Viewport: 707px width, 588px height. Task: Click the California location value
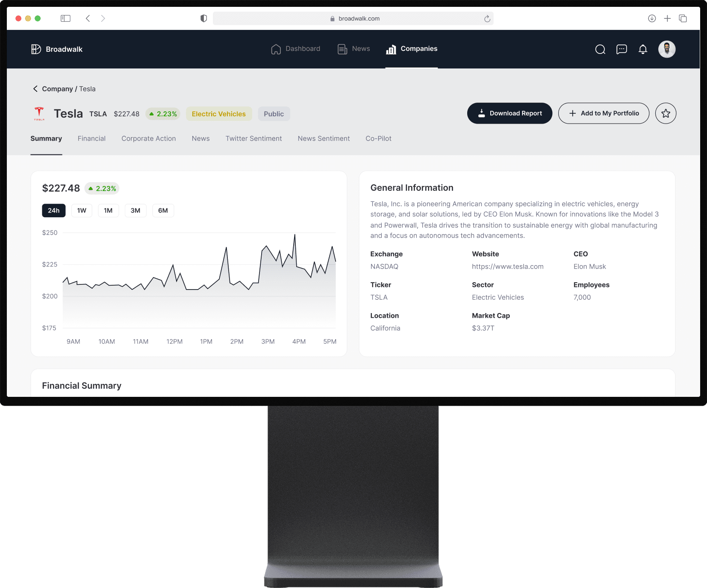tap(385, 328)
